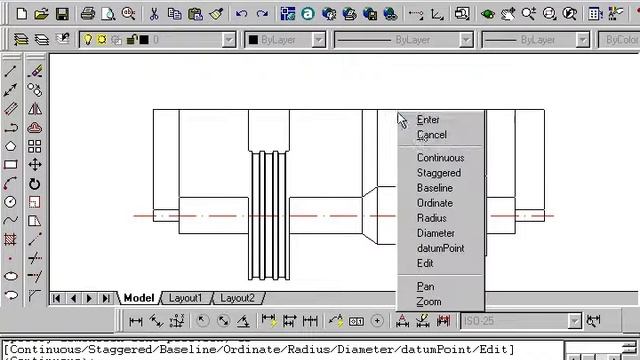Screen dimensions: 640x360
Task: Open the ByLayer color dropdown
Action: (318, 40)
